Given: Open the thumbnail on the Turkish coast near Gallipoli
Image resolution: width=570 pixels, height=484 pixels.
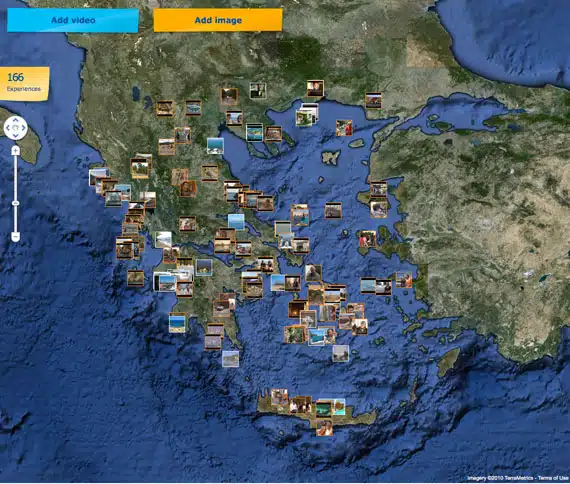Looking at the screenshot, I should pyautogui.click(x=374, y=101).
